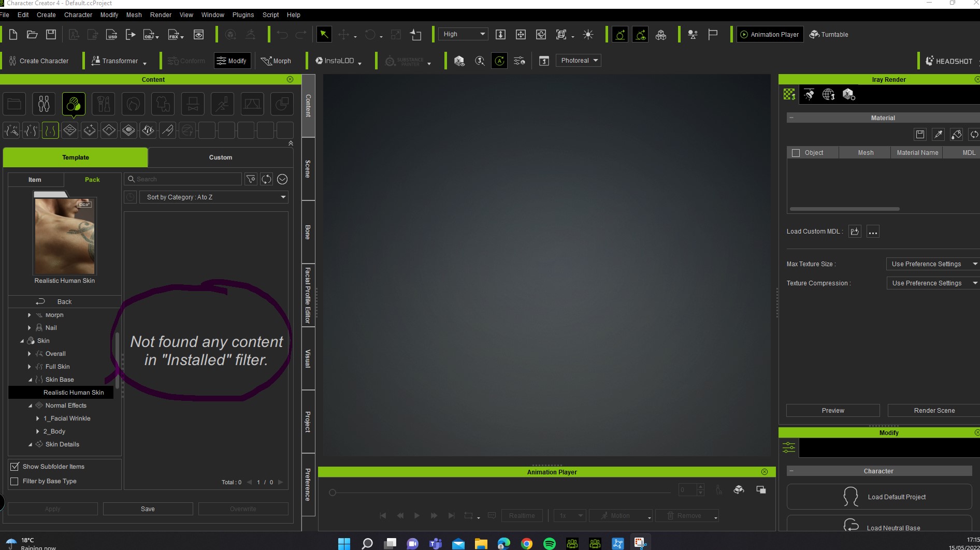Click the Load Neutral Base button

coord(879,524)
